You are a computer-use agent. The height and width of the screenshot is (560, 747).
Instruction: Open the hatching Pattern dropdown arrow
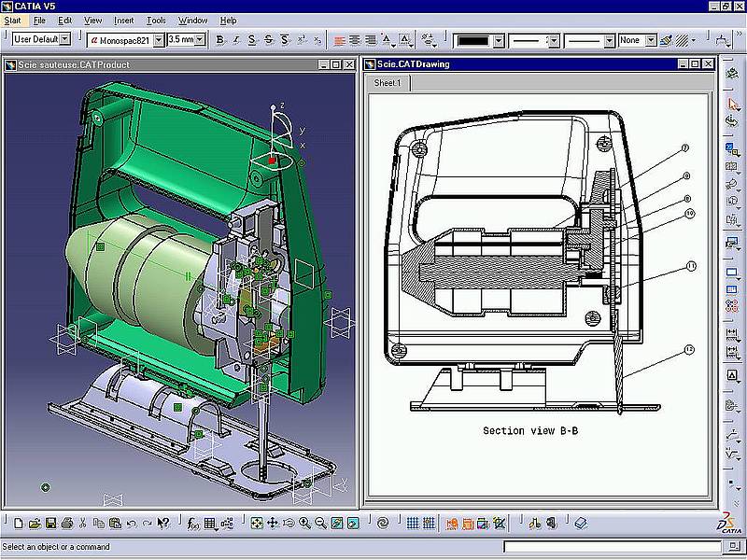(x=693, y=41)
